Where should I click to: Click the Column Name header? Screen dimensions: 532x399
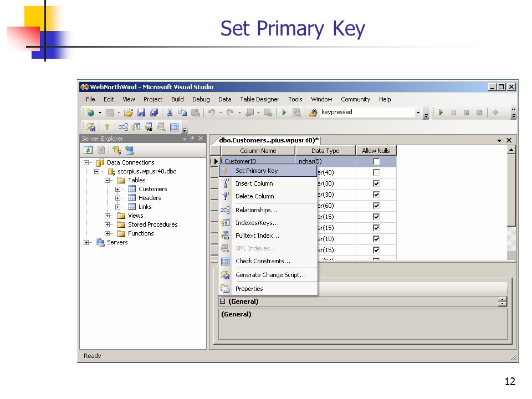(x=258, y=151)
